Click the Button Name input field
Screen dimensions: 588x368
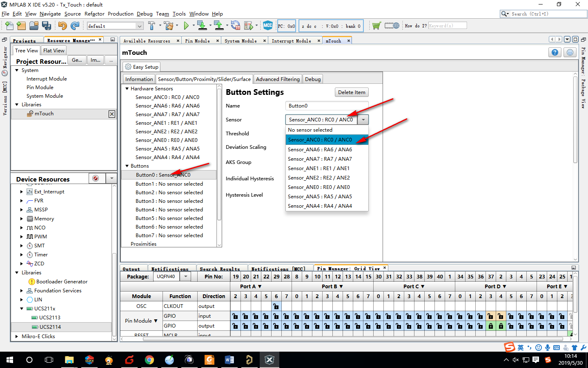click(327, 105)
